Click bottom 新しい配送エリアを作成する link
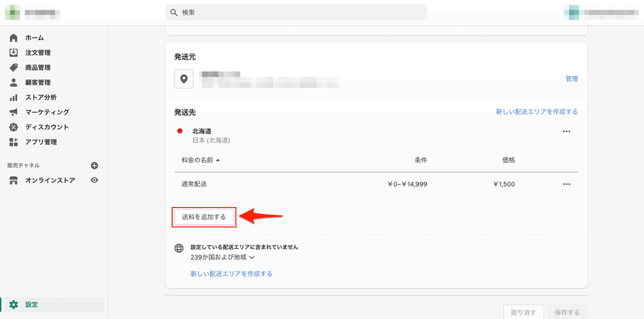The image size is (644, 319). pos(231,274)
